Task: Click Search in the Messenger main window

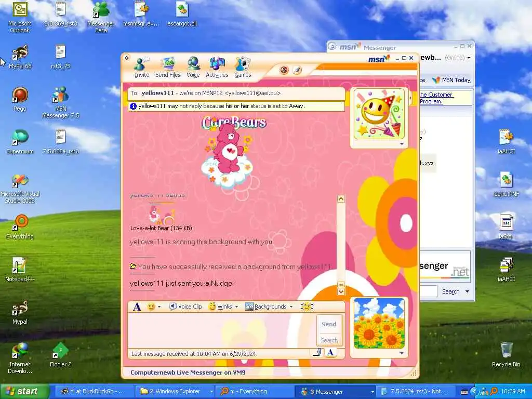Action: click(x=450, y=291)
